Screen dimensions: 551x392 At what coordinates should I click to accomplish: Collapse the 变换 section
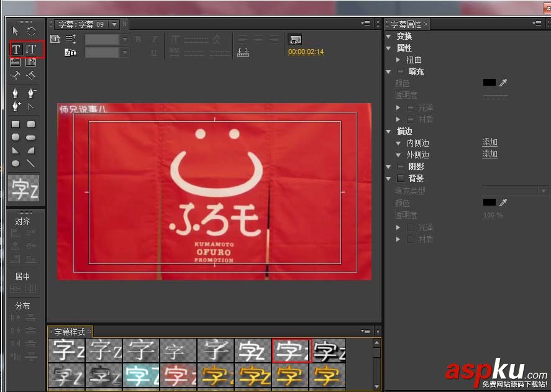[388, 36]
